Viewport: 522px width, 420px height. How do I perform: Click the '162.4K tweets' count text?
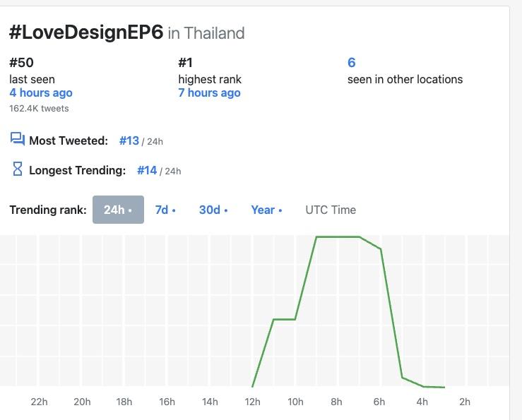39,109
